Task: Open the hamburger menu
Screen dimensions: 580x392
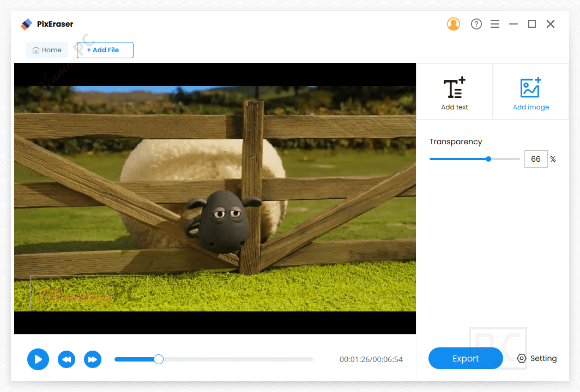Action: [495, 24]
